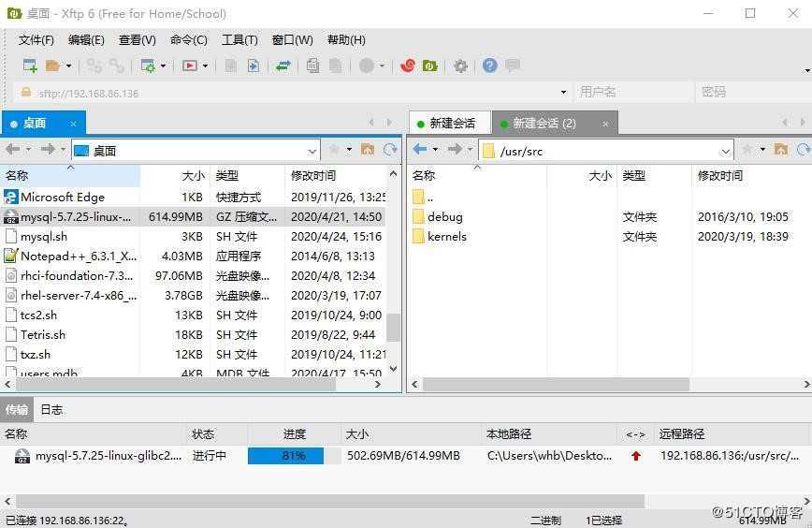812x528 pixels.
Task: Click the blue Help question icon
Action: coord(490,66)
